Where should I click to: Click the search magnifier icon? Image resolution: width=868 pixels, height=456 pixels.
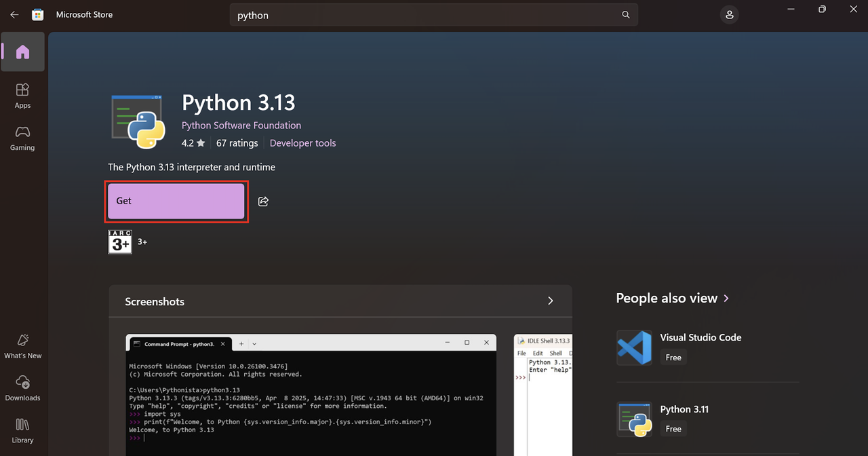pos(625,15)
